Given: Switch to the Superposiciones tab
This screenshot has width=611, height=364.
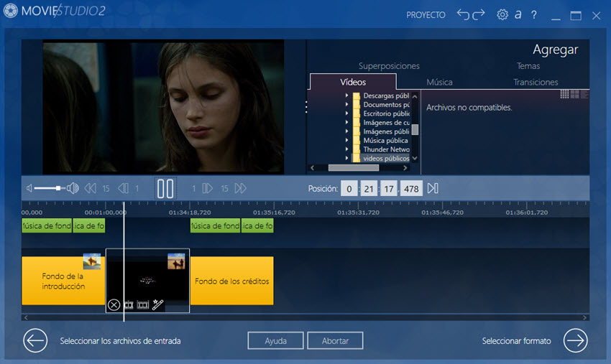Looking at the screenshot, I should click(389, 66).
